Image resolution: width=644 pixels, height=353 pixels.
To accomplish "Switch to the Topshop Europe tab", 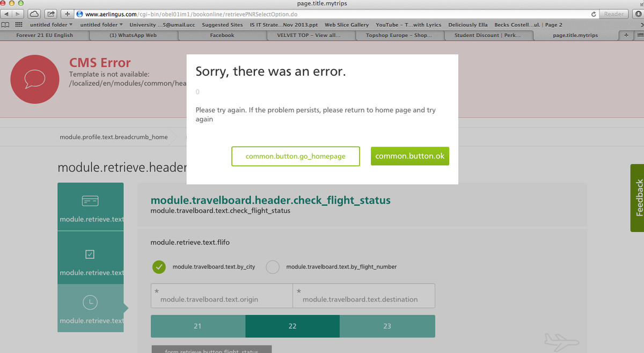I will 399,35.
